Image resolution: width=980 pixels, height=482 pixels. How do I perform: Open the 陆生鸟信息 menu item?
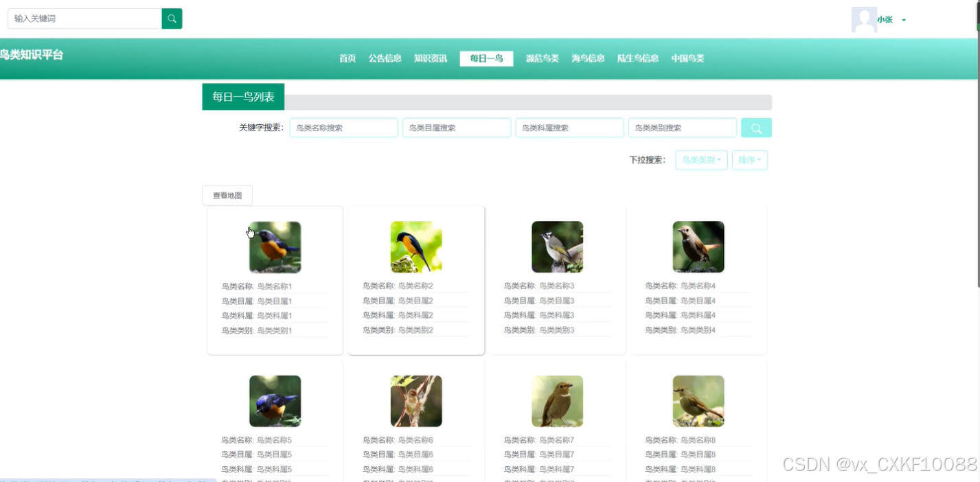[638, 58]
